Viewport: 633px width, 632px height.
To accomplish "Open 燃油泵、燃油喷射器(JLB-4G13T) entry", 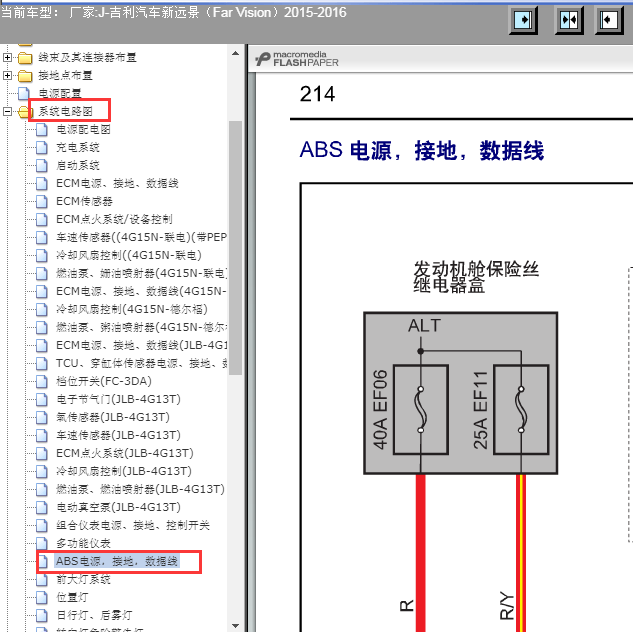I will coord(140,490).
